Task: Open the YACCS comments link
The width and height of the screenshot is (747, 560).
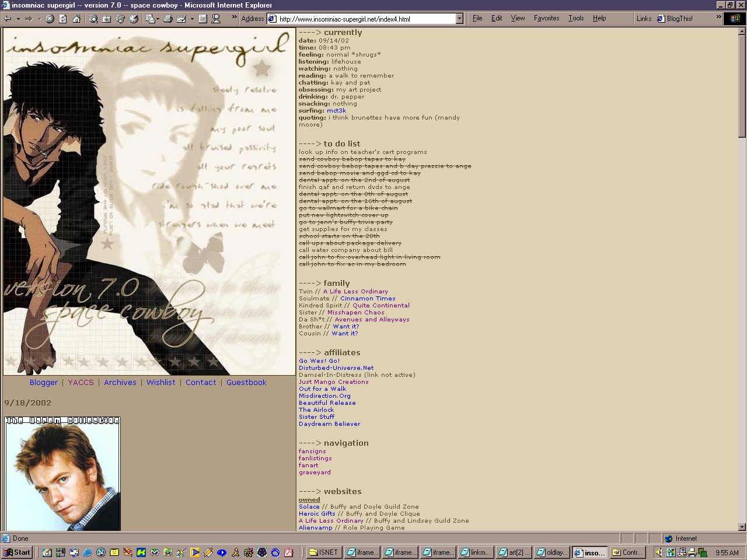Action: (81, 383)
